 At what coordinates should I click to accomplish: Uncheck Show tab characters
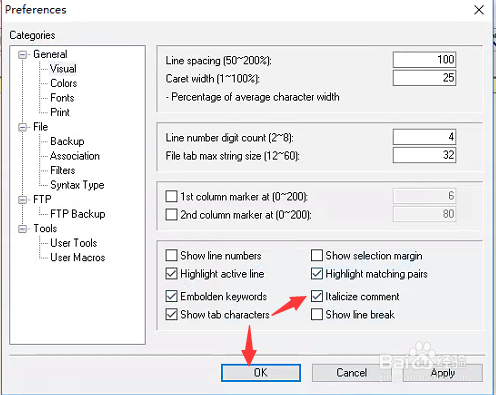click(171, 314)
